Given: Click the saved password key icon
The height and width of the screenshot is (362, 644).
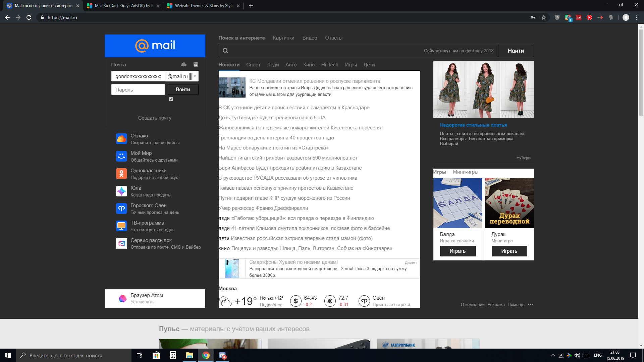Looking at the screenshot, I should click(533, 17).
